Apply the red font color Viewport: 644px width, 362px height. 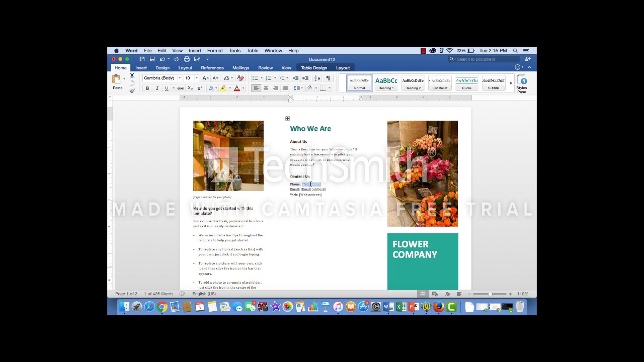point(236,88)
